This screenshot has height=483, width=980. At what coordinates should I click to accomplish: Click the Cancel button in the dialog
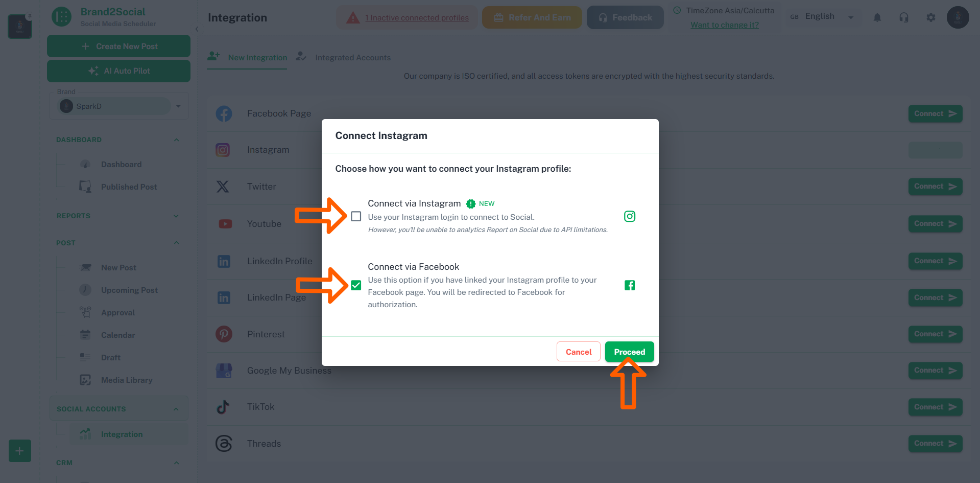578,352
